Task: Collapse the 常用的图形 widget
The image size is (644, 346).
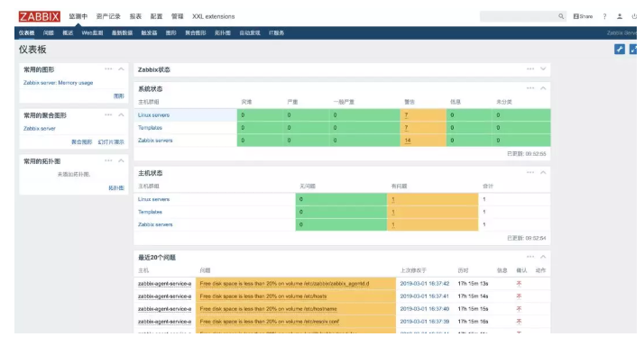Action: tap(121, 69)
